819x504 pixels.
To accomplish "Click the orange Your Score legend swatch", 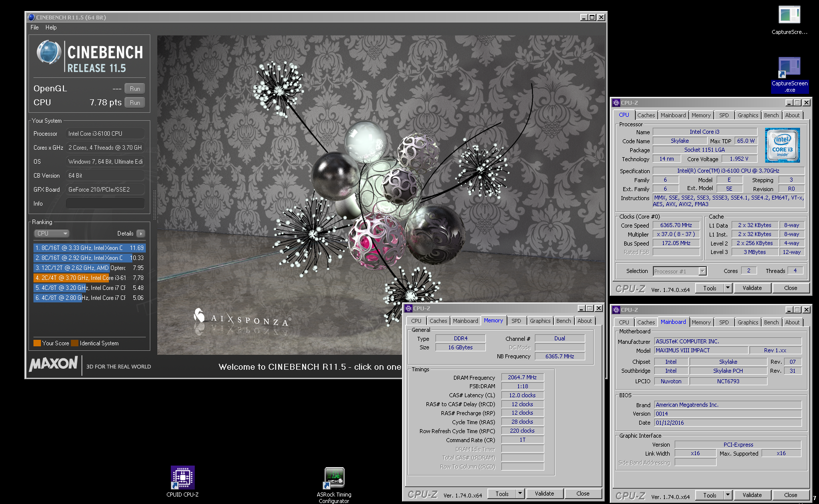I will click(x=37, y=343).
